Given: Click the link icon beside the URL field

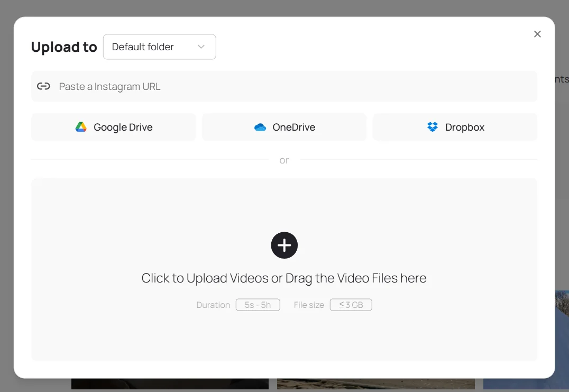Looking at the screenshot, I should [x=43, y=86].
